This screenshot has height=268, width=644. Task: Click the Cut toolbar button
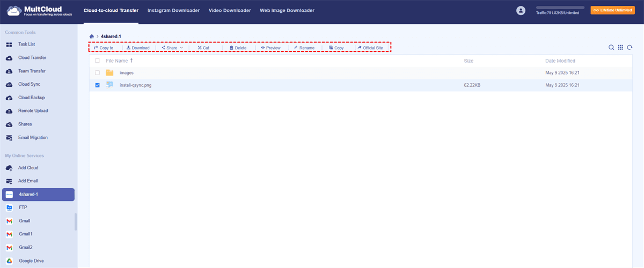(203, 48)
